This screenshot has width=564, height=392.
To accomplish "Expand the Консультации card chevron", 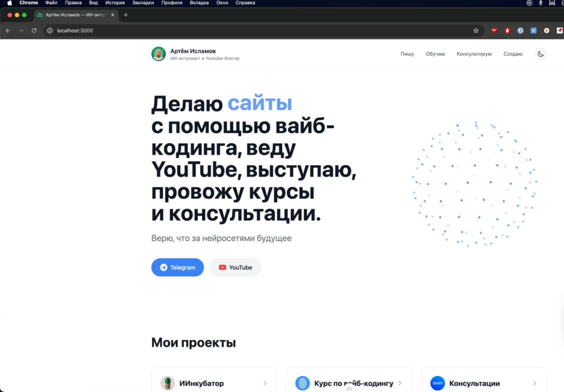I will 535,383.
